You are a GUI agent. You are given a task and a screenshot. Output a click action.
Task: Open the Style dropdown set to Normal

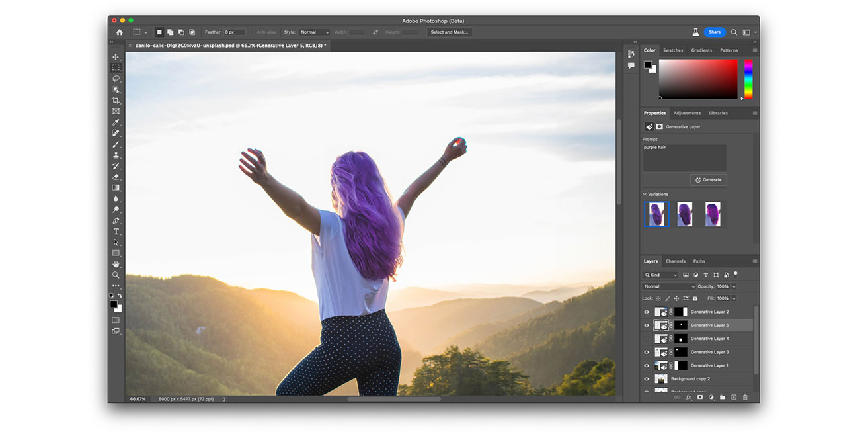314,32
